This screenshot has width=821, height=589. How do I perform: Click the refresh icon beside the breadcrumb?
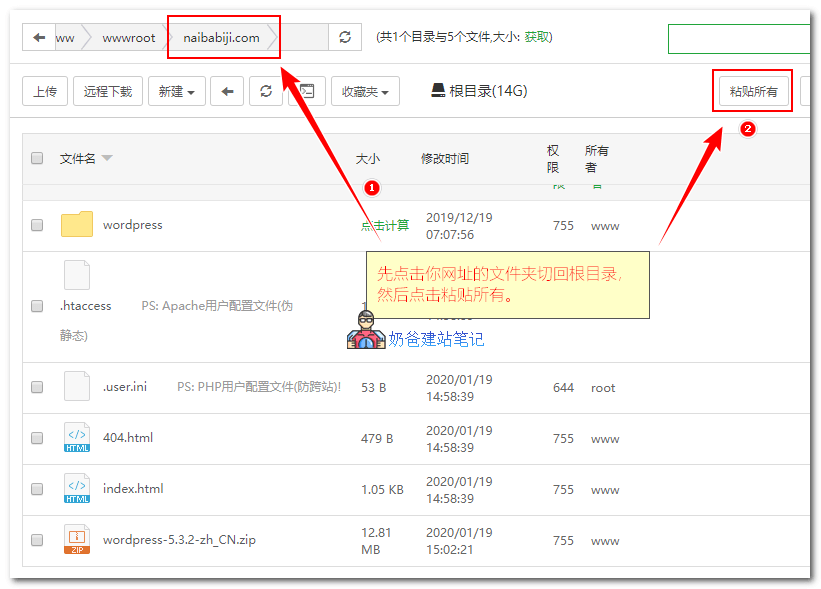pyautogui.click(x=345, y=37)
